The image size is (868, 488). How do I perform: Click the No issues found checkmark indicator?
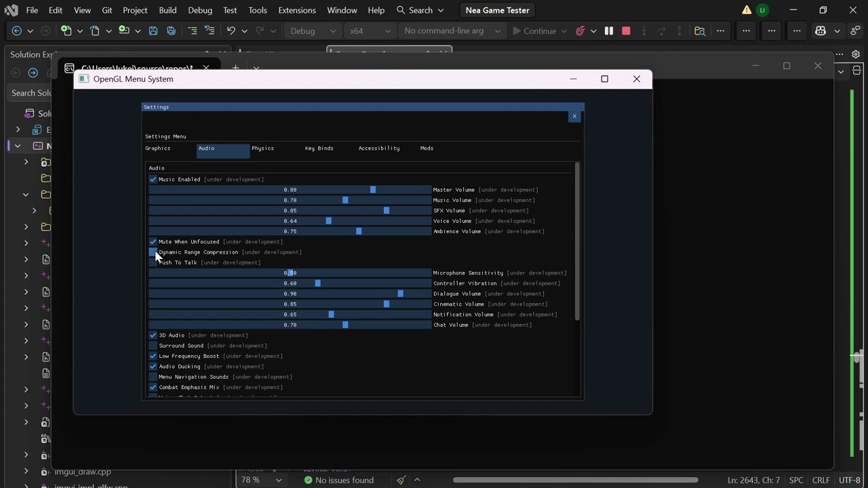(x=339, y=480)
